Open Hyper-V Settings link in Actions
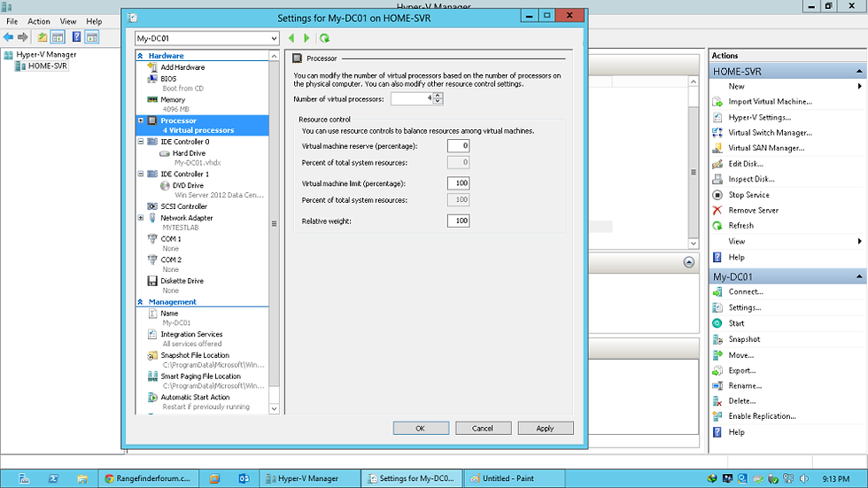 (x=760, y=117)
